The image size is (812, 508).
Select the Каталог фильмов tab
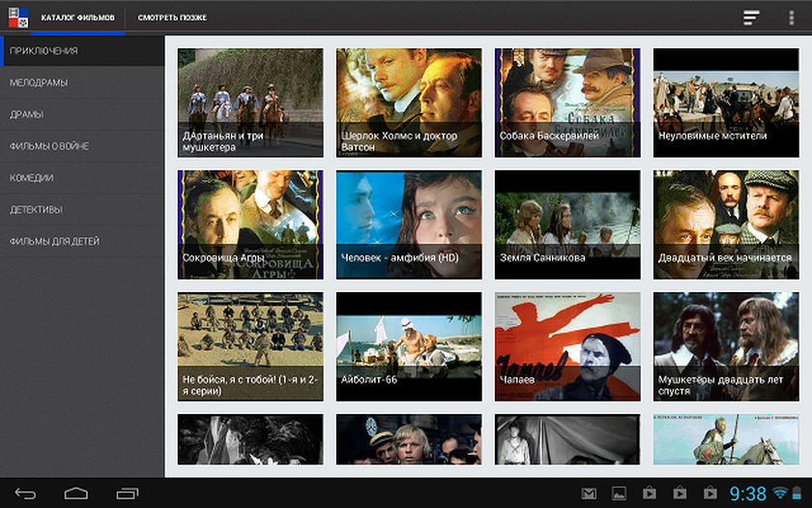tap(77, 17)
